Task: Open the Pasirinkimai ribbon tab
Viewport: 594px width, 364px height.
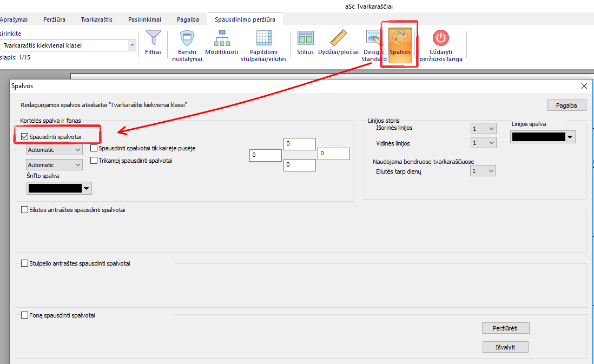Action: tap(144, 19)
